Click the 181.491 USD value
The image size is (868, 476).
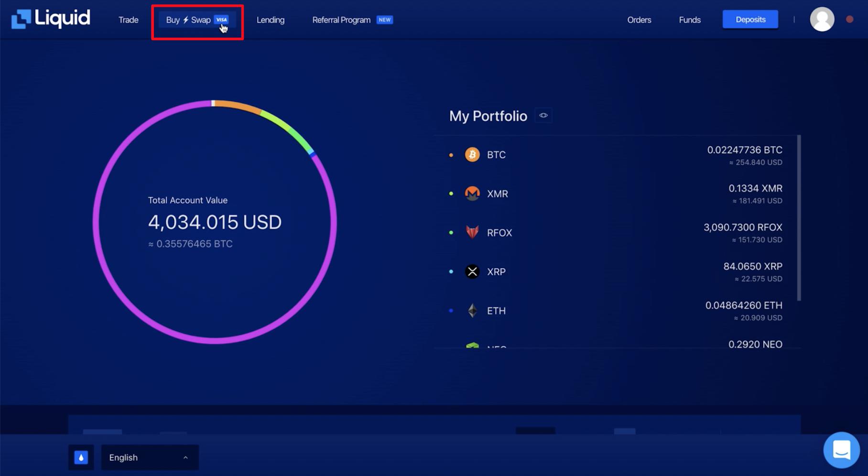[758, 201]
